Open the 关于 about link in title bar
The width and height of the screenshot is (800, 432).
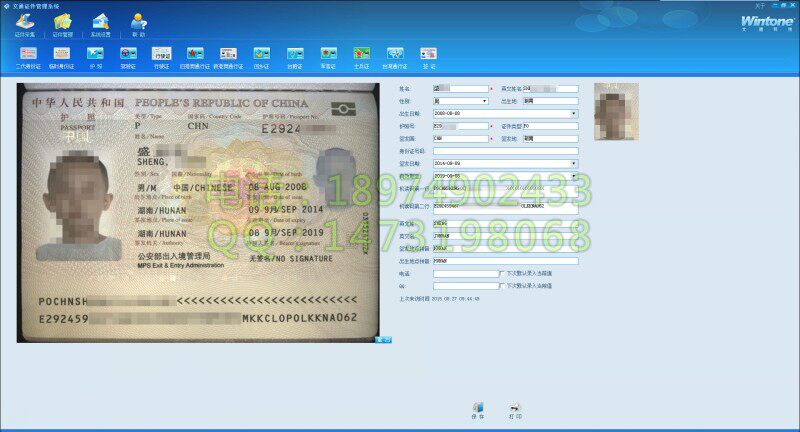click(x=732, y=5)
